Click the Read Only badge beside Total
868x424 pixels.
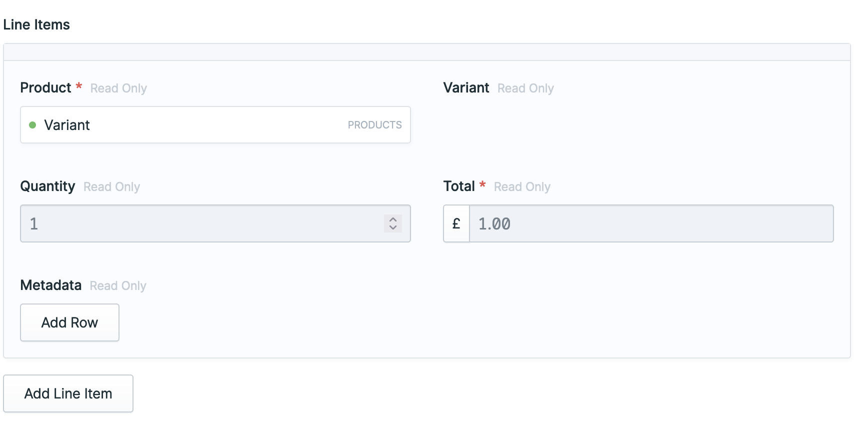click(521, 187)
